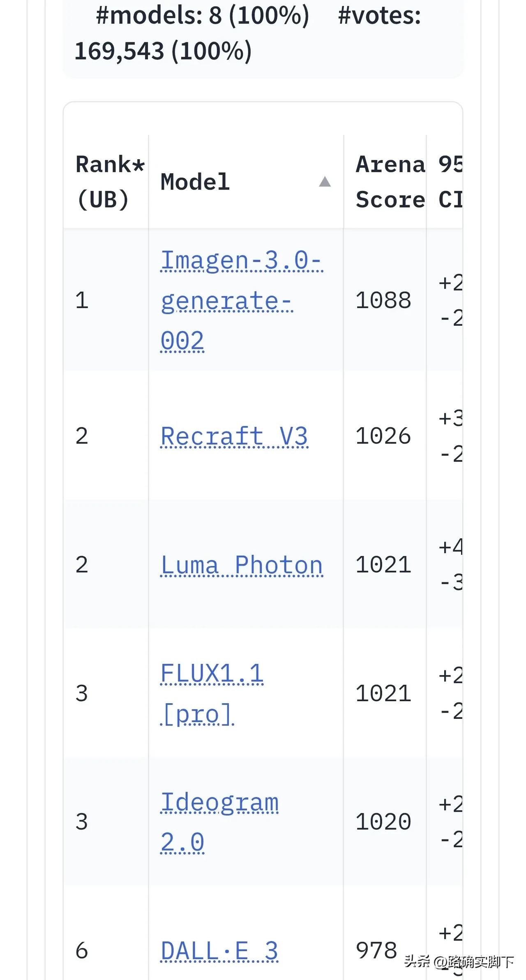Click rank 6 cell of DALL·E row
Screen dimensions: 526x980
point(82,951)
